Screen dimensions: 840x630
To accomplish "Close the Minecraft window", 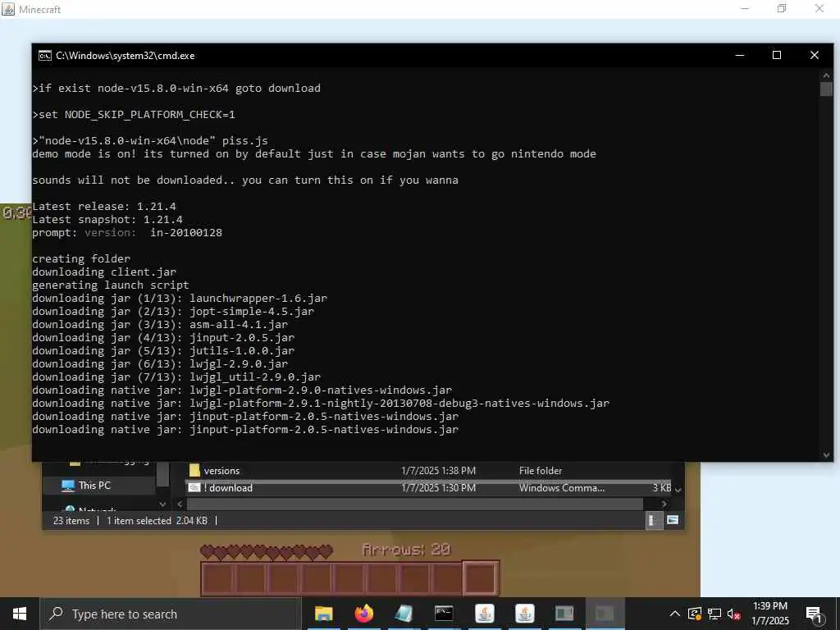I will pyautogui.click(x=819, y=8).
